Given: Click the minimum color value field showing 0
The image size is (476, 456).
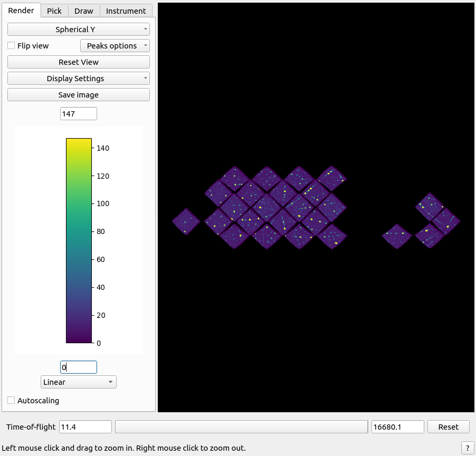Looking at the screenshot, I should point(79,367).
